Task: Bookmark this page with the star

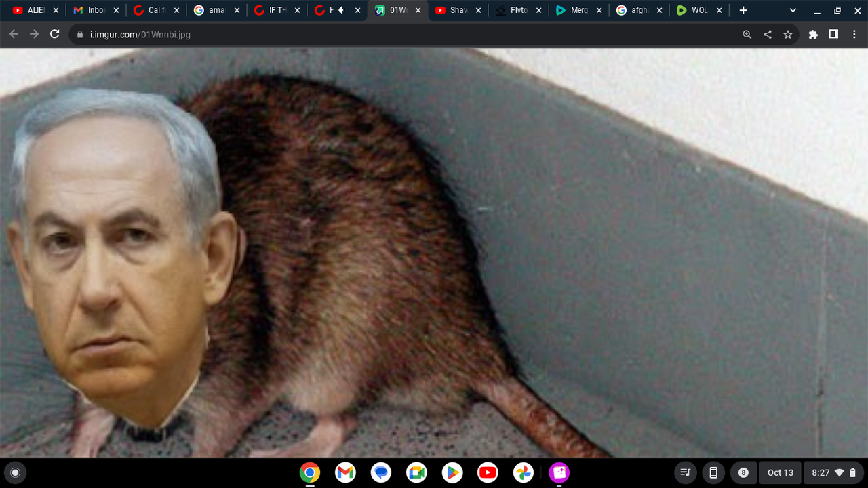Action: (x=787, y=35)
